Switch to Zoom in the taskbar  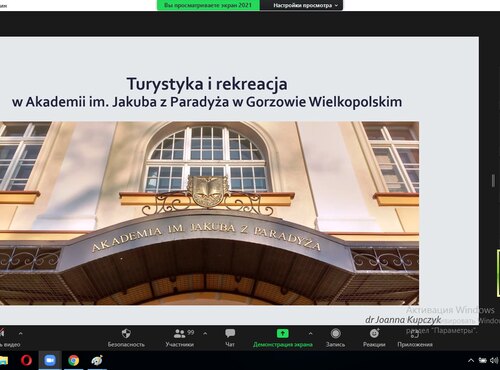click(x=50, y=360)
